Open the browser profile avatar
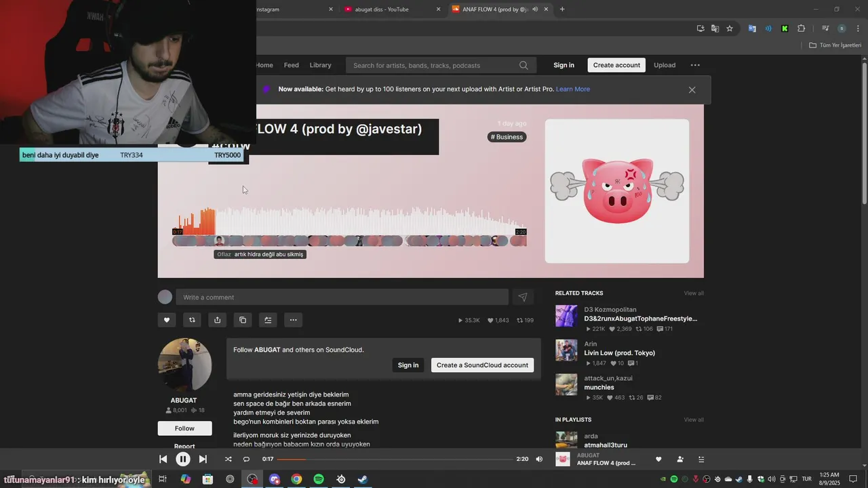 pyautogui.click(x=842, y=28)
